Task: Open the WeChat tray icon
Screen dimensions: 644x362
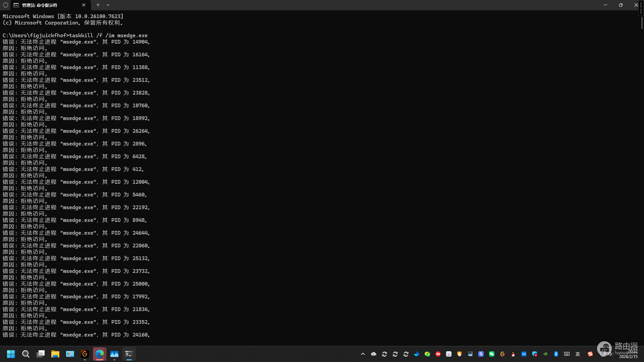Action: click(492, 354)
